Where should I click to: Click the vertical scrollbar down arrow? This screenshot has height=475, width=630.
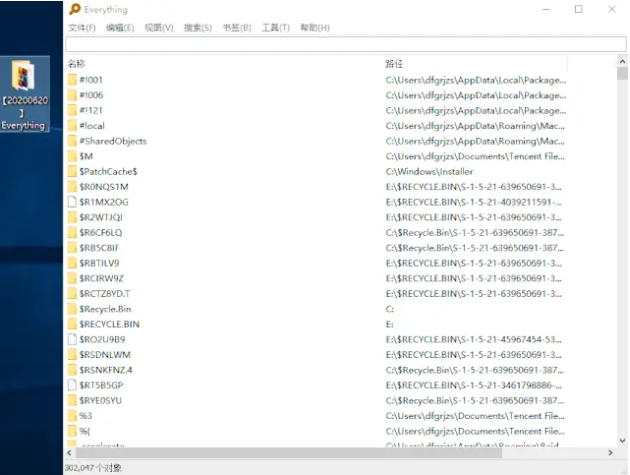[622, 441]
